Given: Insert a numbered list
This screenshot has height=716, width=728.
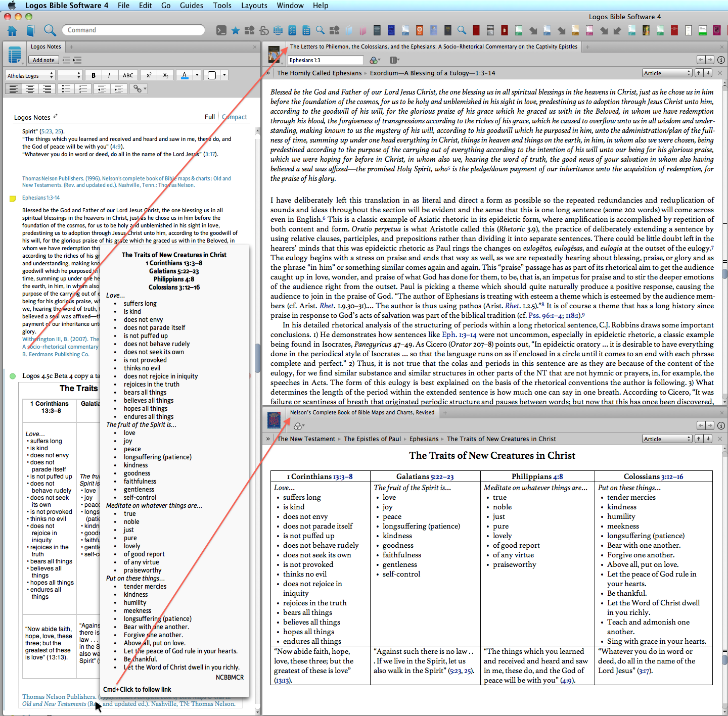Looking at the screenshot, I should click(x=83, y=89).
